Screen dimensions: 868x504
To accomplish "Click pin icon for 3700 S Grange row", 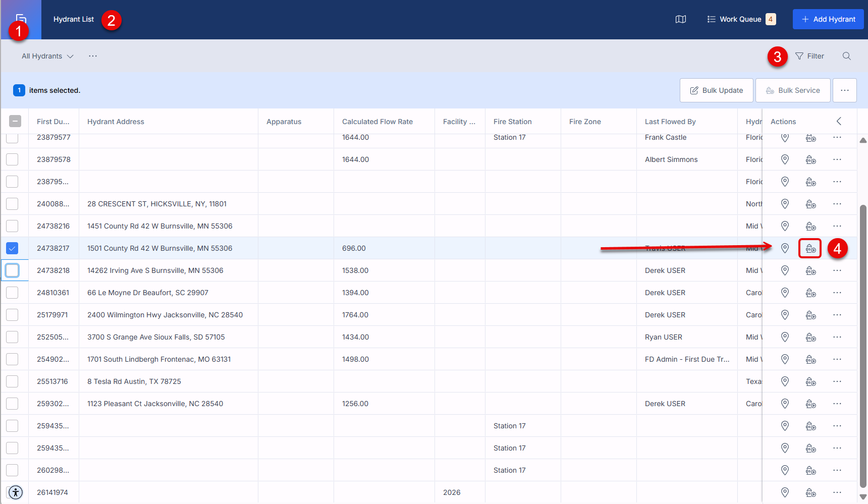I will pos(785,337).
